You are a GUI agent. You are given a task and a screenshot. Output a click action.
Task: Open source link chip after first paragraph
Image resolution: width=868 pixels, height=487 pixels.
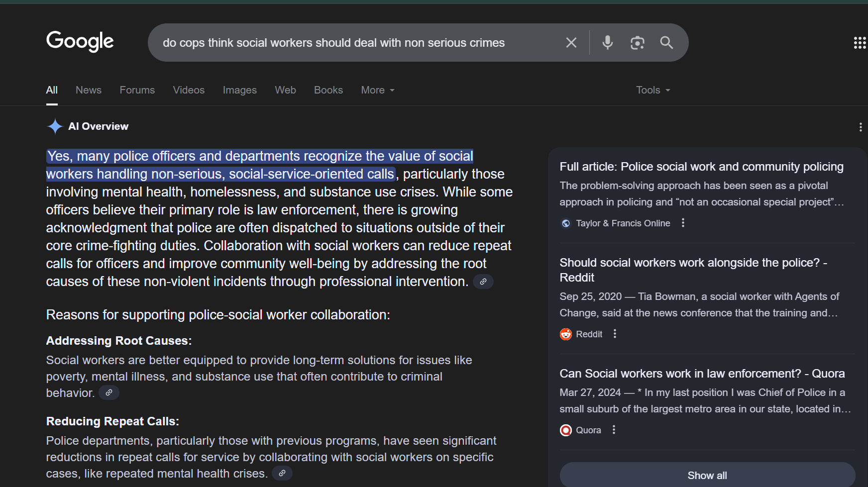click(483, 282)
